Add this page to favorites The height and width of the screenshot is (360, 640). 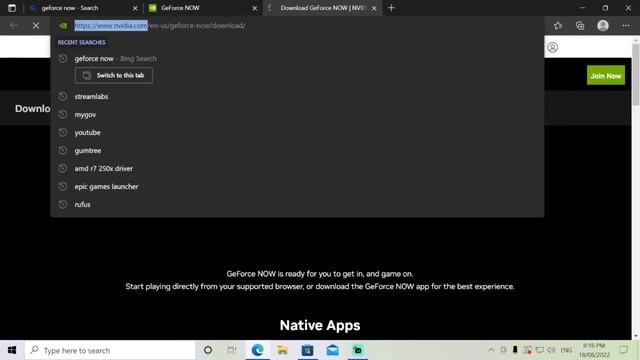tap(558, 26)
